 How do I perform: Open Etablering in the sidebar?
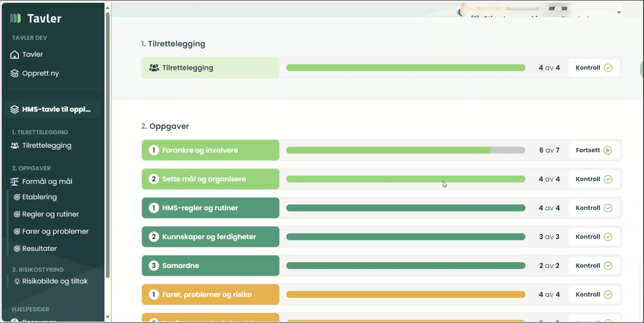39,197
